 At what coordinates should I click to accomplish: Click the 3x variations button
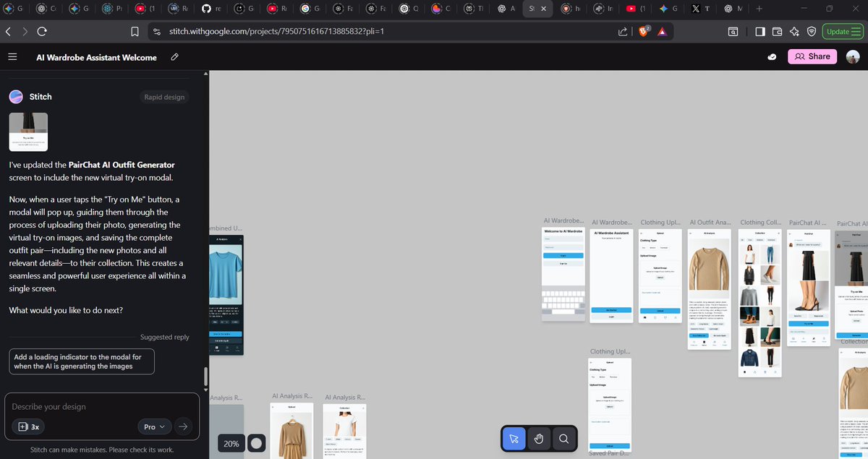(x=28, y=426)
